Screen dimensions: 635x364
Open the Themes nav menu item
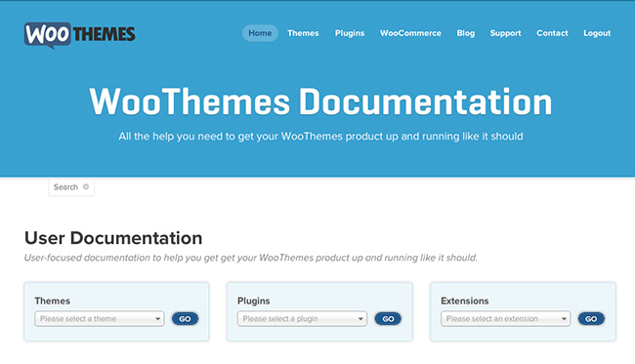[x=303, y=33]
